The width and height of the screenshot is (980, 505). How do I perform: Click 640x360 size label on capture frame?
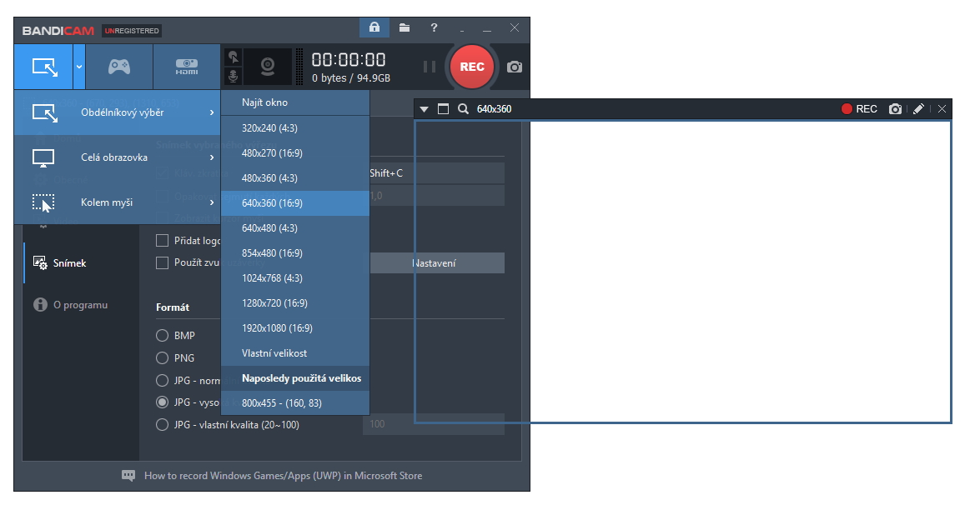pos(494,108)
